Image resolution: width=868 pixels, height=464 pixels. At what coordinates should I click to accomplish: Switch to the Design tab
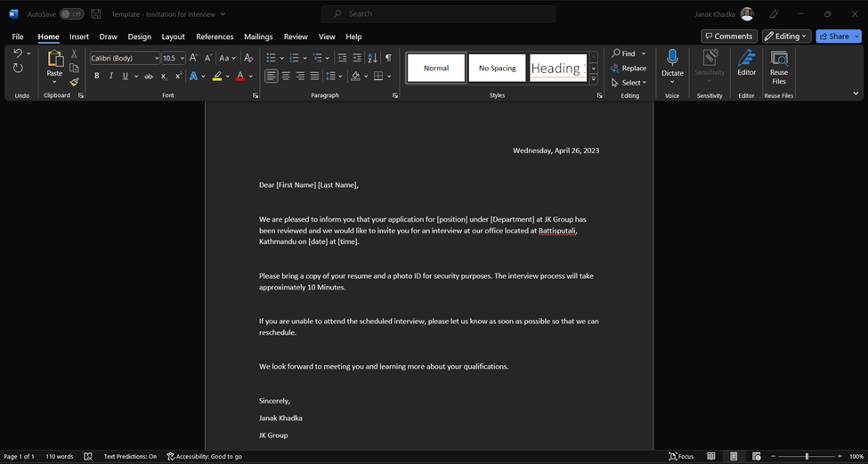pyautogui.click(x=140, y=37)
